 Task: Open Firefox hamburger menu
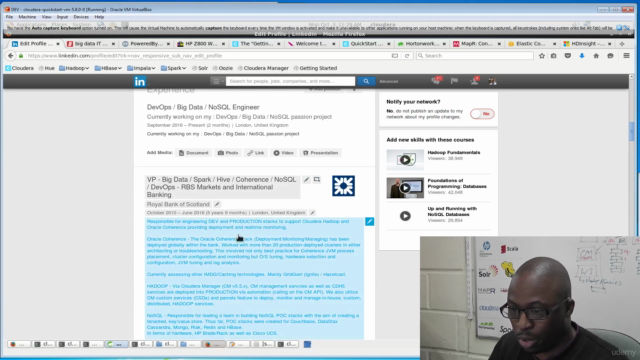[x=627, y=56]
